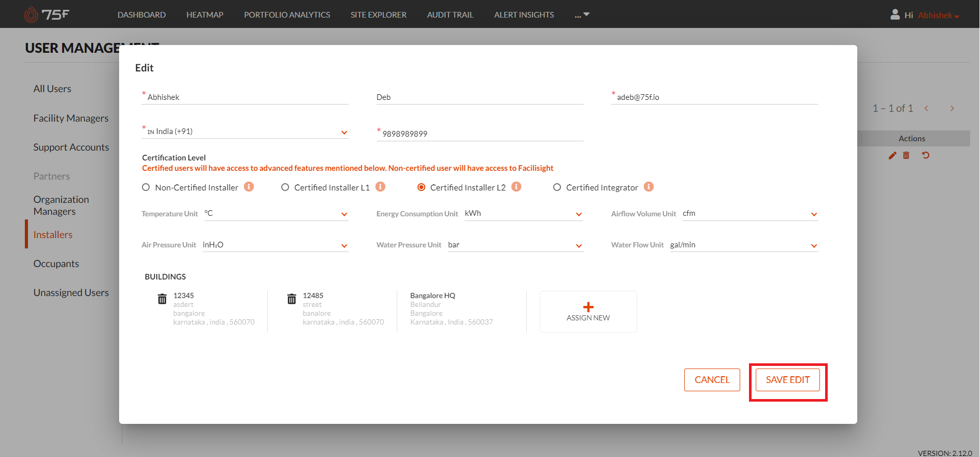
Task: Click the Assign New building button
Action: point(588,312)
